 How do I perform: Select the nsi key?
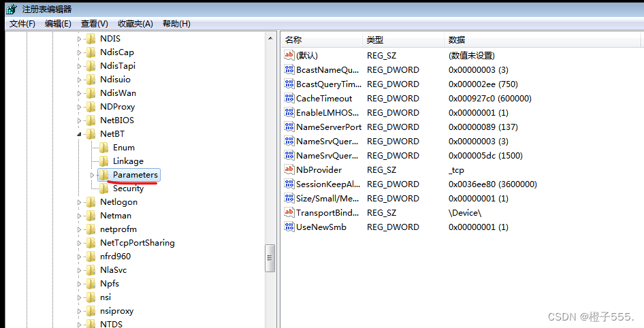(105, 297)
